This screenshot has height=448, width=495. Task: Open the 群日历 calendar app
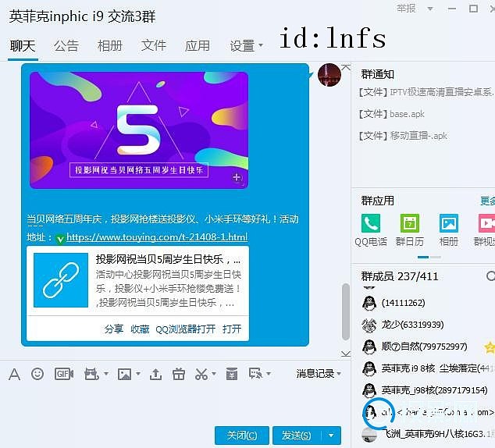409,223
